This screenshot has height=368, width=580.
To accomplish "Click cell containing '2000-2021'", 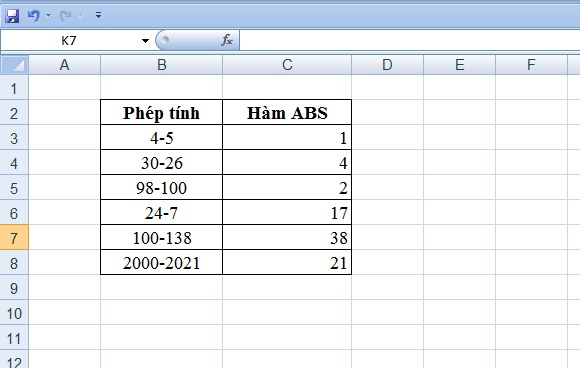I will coord(161,263).
